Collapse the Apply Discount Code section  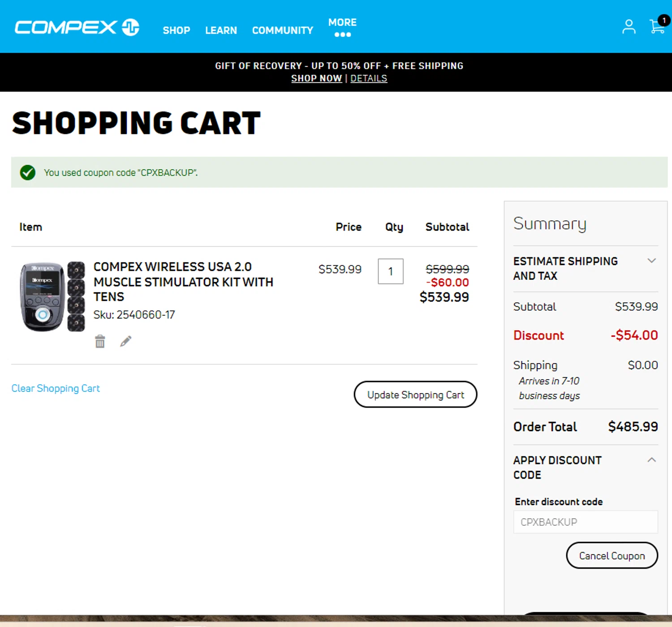click(x=586, y=468)
